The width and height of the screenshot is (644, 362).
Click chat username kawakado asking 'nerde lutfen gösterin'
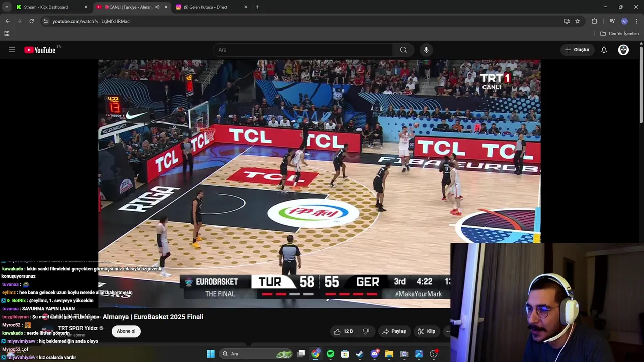coord(13,333)
